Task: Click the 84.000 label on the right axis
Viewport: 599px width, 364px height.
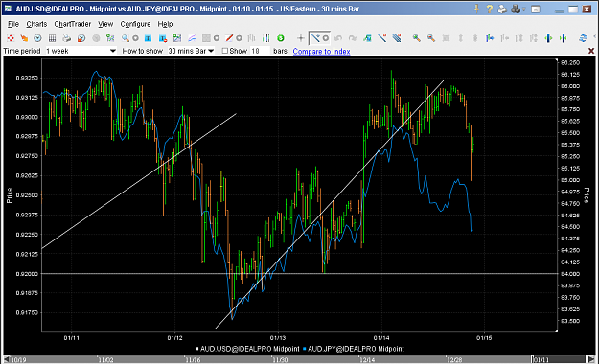Action: pyautogui.click(x=570, y=274)
